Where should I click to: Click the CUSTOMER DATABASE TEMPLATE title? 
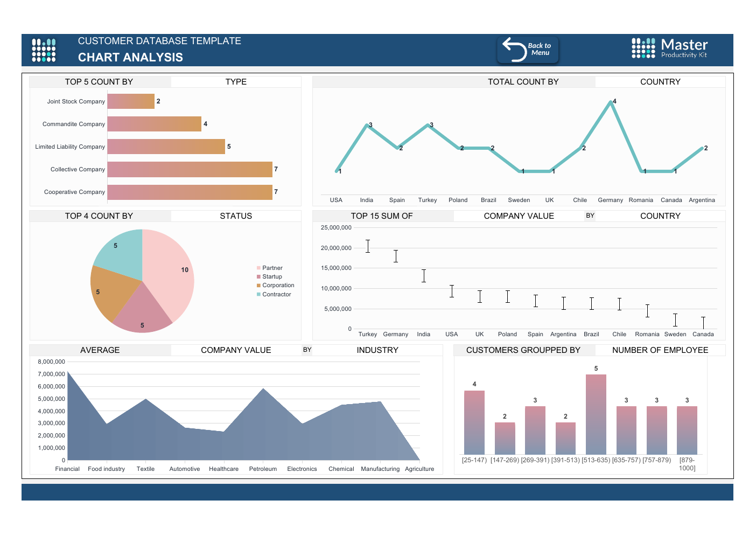[159, 41]
